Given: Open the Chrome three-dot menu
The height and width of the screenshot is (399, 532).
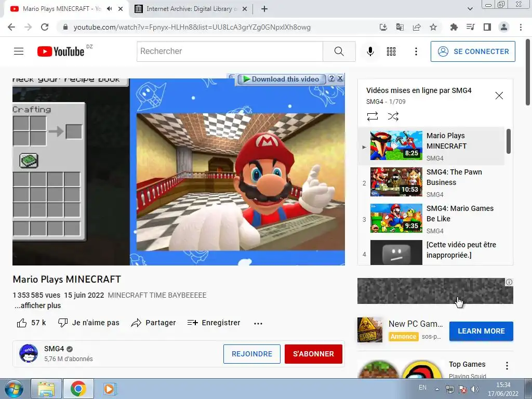Looking at the screenshot, I should (521, 27).
